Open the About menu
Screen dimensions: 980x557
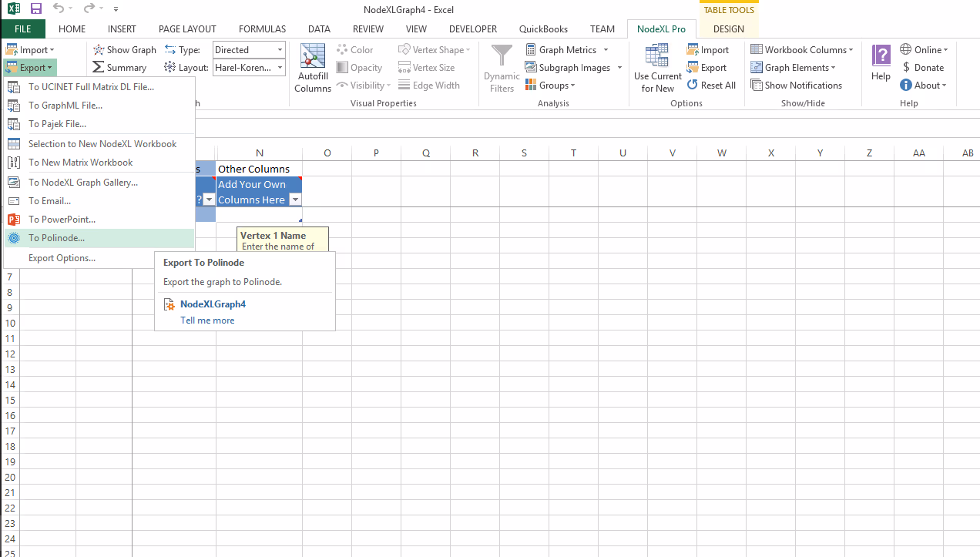pyautogui.click(x=923, y=86)
